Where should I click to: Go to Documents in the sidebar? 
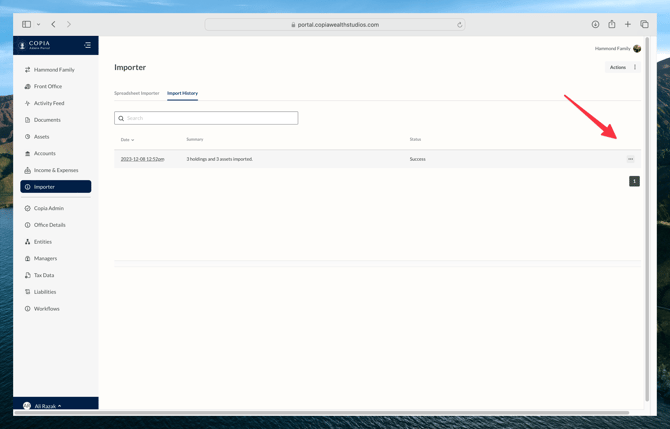point(47,120)
